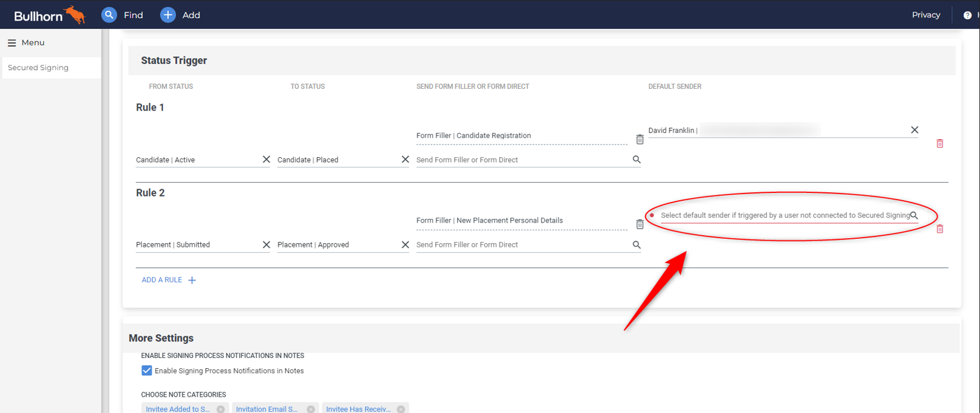The height and width of the screenshot is (413, 980).
Task: Remove the Invitation Email note category chip
Action: pyautogui.click(x=311, y=409)
